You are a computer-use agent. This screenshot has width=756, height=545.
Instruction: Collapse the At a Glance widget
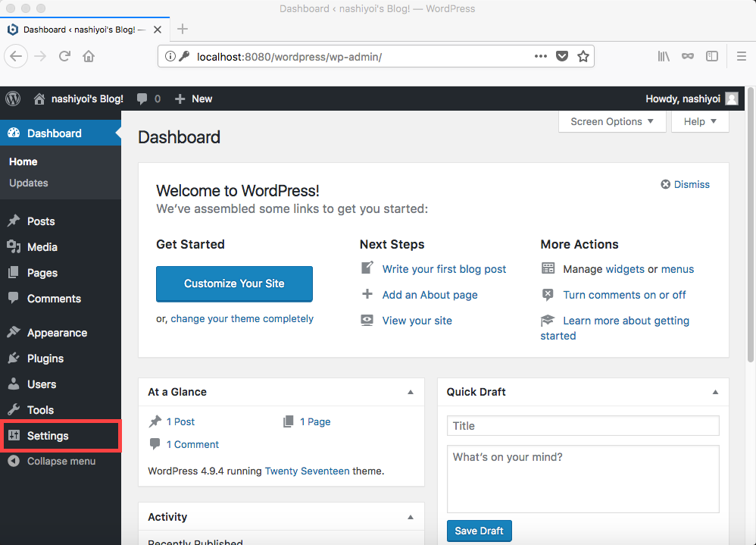411,392
